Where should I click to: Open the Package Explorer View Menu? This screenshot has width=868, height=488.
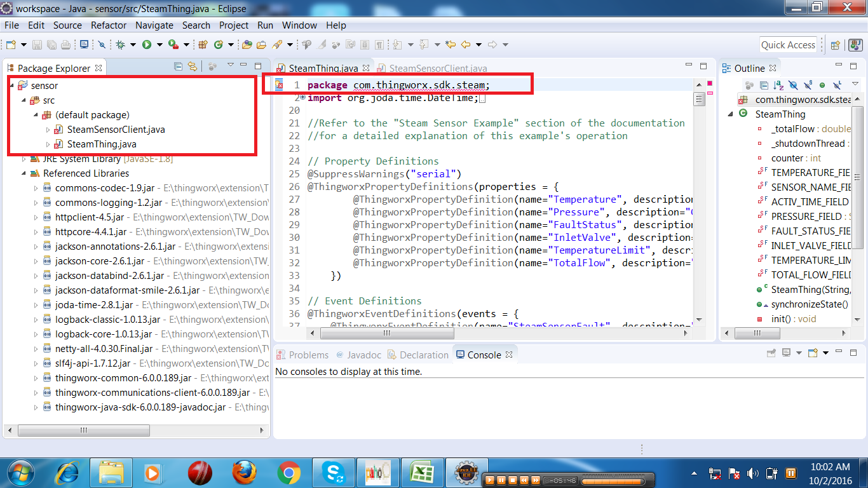coord(231,65)
